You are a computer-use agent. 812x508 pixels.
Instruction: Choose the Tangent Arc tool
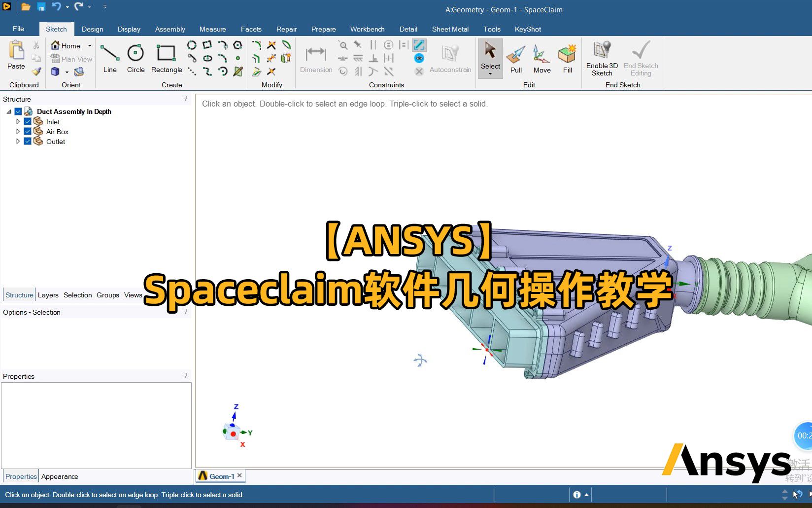[x=223, y=45]
